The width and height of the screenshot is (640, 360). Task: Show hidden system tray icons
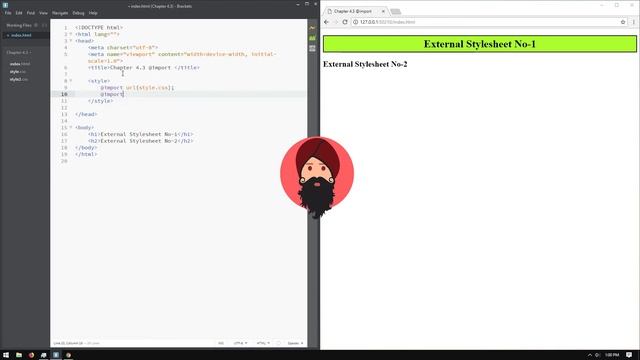[x=590, y=355]
